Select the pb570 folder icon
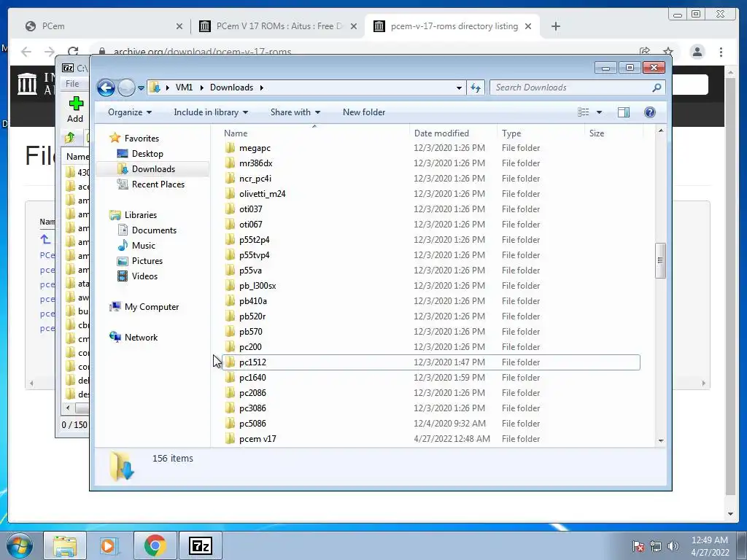 point(230,331)
